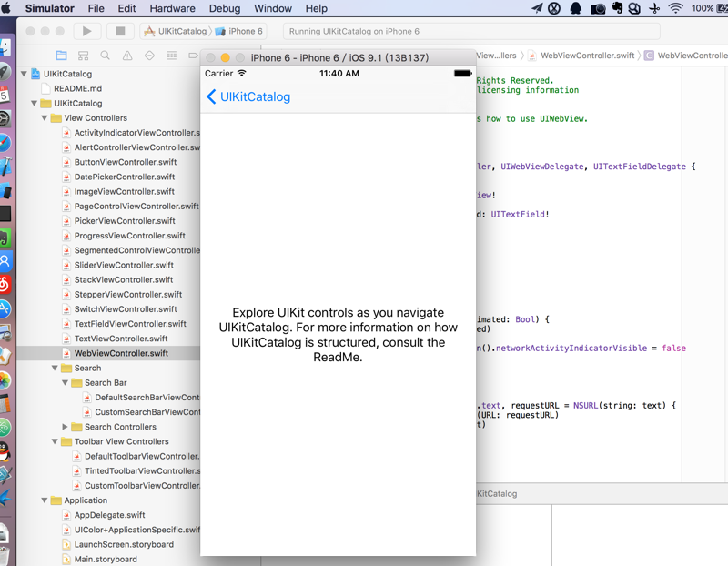The height and width of the screenshot is (566, 728).
Task: Collapse the Toolbar View Controllers group
Action: 55,441
